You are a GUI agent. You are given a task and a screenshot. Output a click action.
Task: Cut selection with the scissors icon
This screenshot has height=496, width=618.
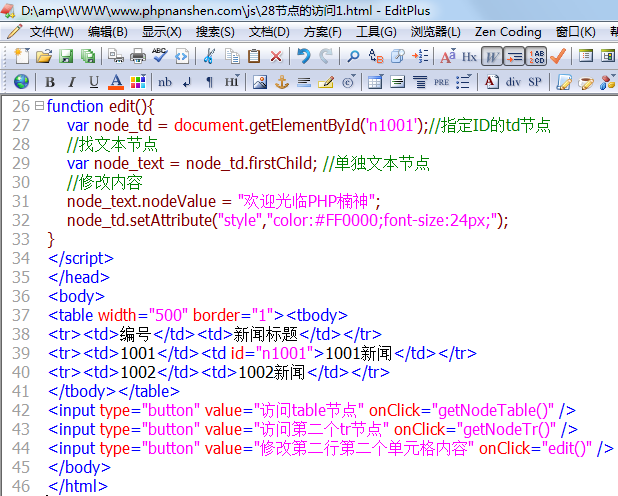click(209, 56)
